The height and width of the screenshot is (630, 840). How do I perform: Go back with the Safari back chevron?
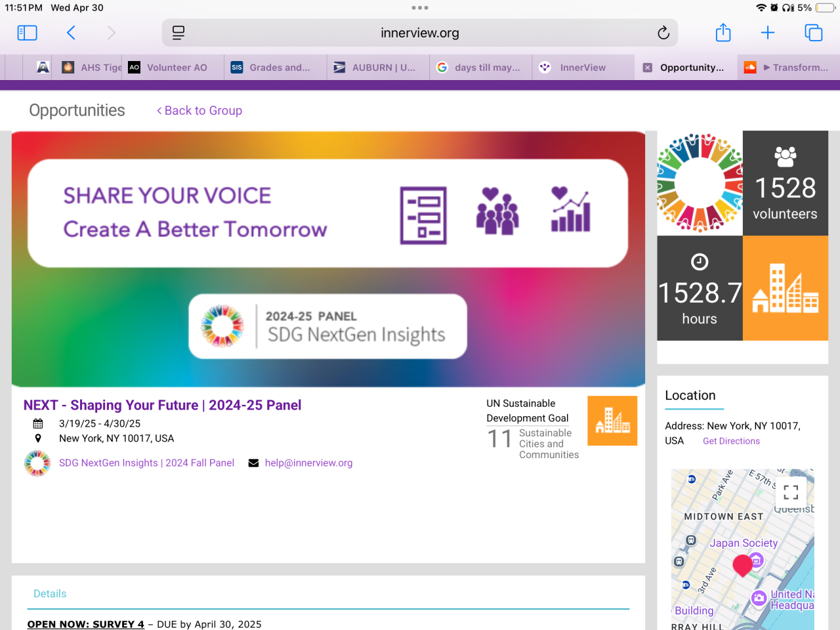(71, 33)
